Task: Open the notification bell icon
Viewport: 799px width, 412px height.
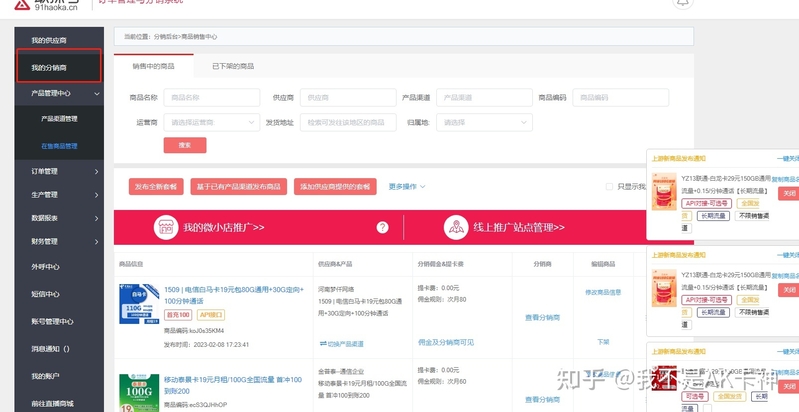Action: click(x=683, y=3)
